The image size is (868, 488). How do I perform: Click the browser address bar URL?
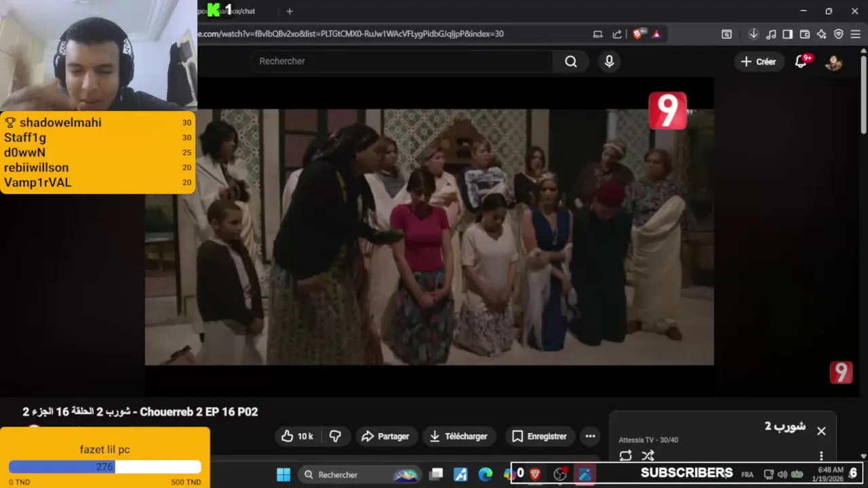(351, 34)
